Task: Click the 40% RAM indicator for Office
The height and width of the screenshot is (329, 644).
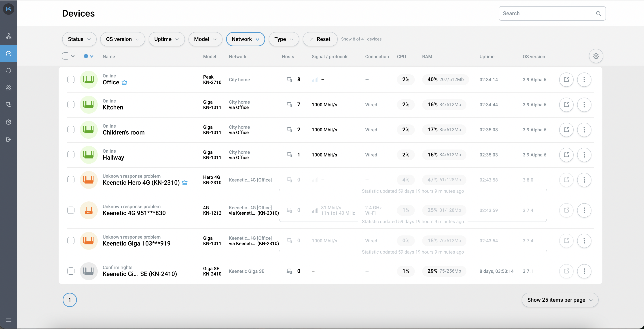Action: tap(445, 79)
